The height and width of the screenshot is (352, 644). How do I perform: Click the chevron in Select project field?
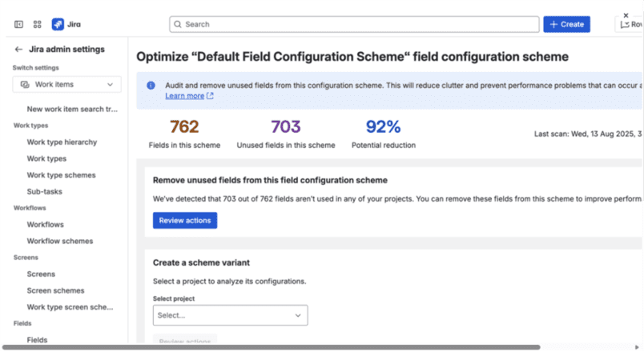[298, 315]
